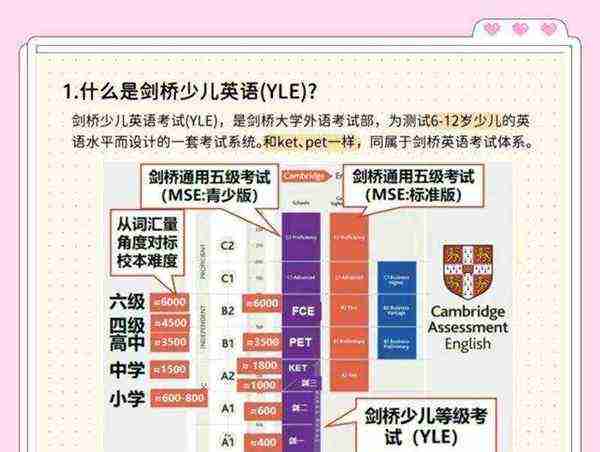
Task: Click the blue B1 Business Preliminary cell
Action: [x=396, y=343]
